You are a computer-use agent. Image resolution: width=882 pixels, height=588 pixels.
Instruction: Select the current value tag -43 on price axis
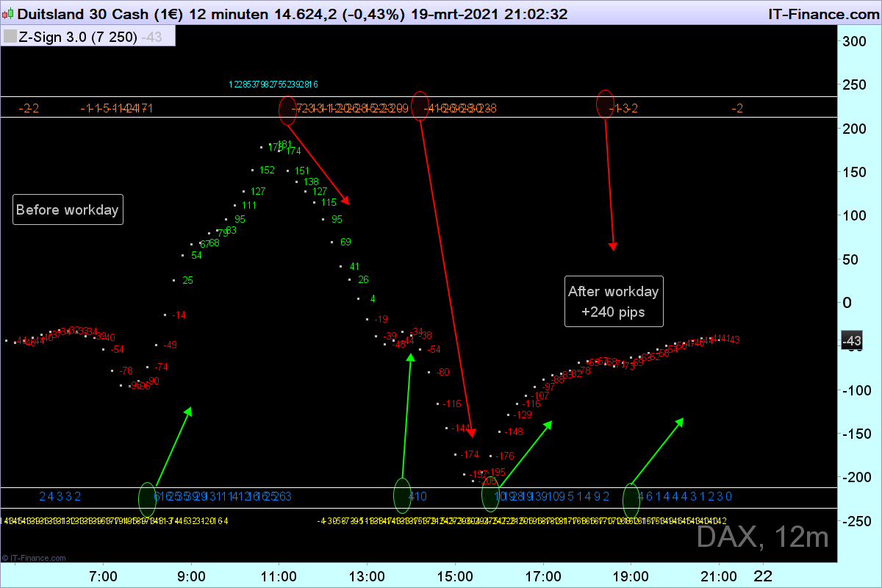pyautogui.click(x=851, y=341)
